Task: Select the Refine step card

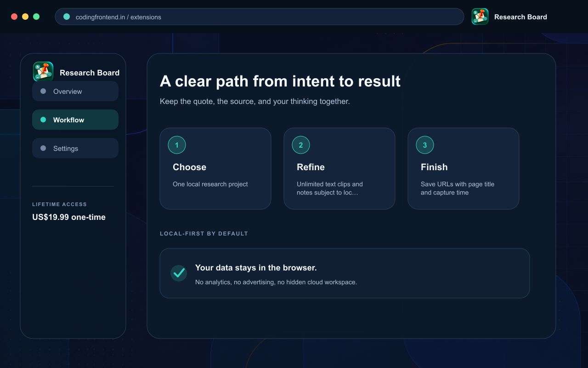Action: point(339,168)
